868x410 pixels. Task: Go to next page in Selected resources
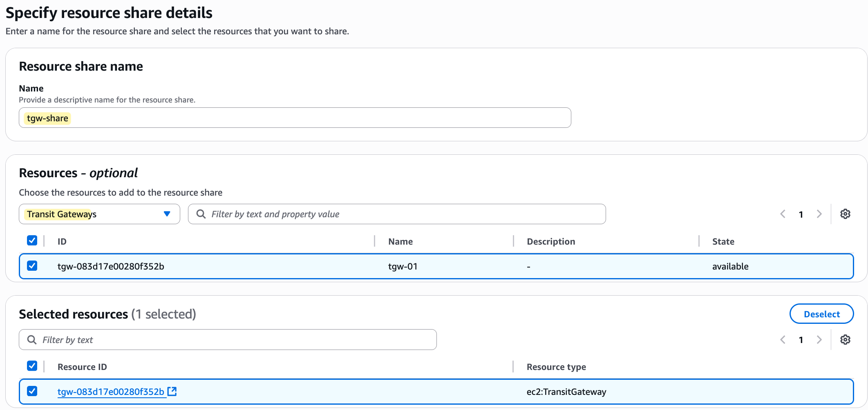(x=819, y=340)
